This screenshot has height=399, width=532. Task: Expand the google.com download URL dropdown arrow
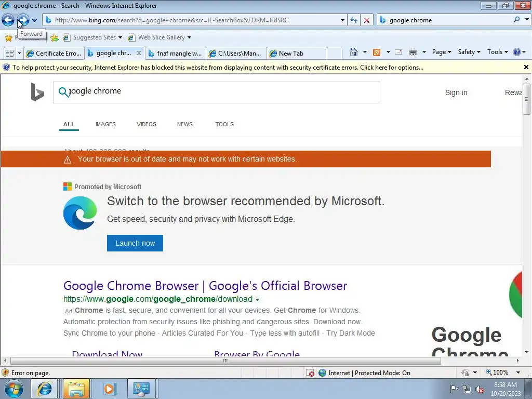click(x=257, y=300)
